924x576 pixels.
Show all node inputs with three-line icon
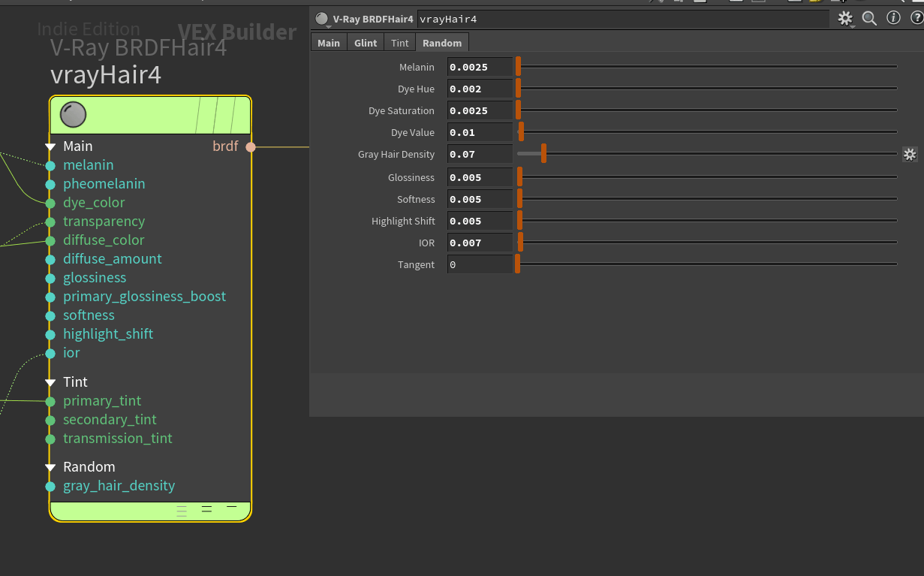pos(182,511)
